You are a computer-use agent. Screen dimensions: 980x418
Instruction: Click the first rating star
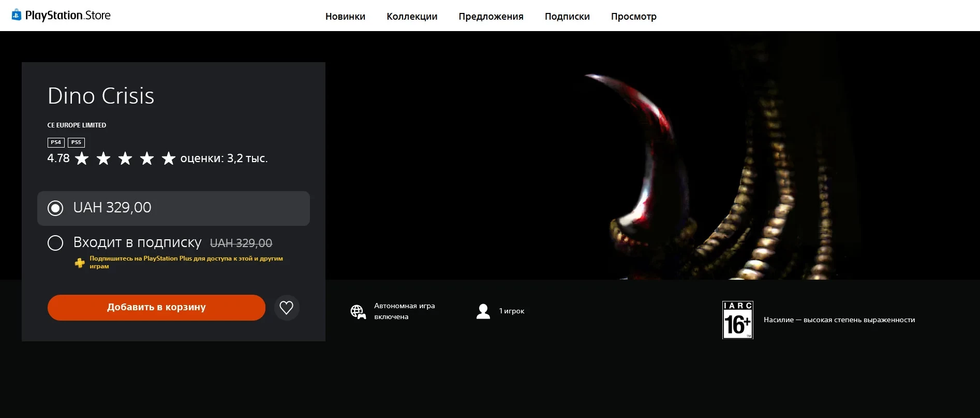coord(82,158)
